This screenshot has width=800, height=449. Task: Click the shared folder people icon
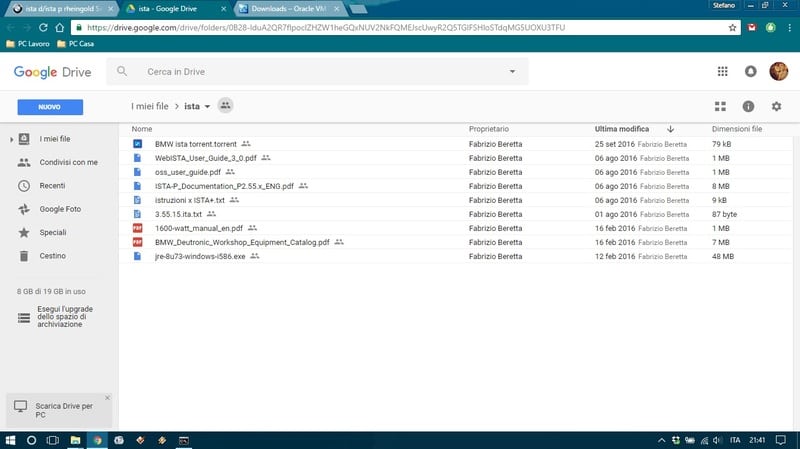click(225, 106)
